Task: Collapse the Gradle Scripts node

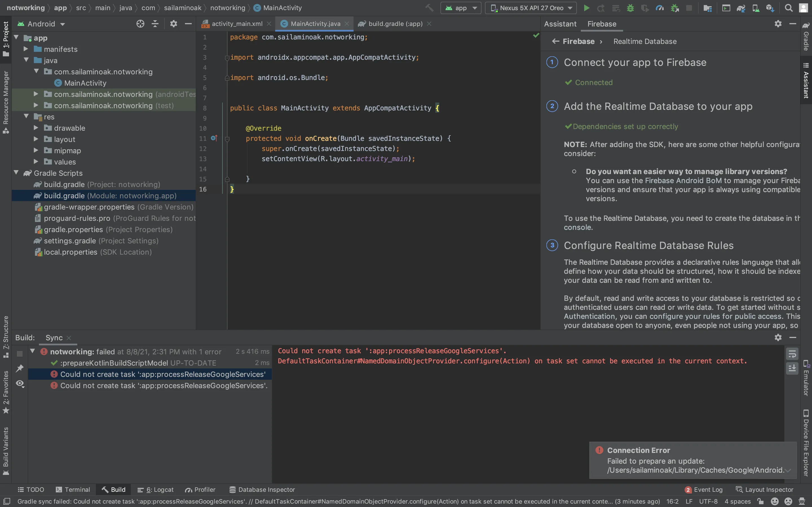Action: 16,173
